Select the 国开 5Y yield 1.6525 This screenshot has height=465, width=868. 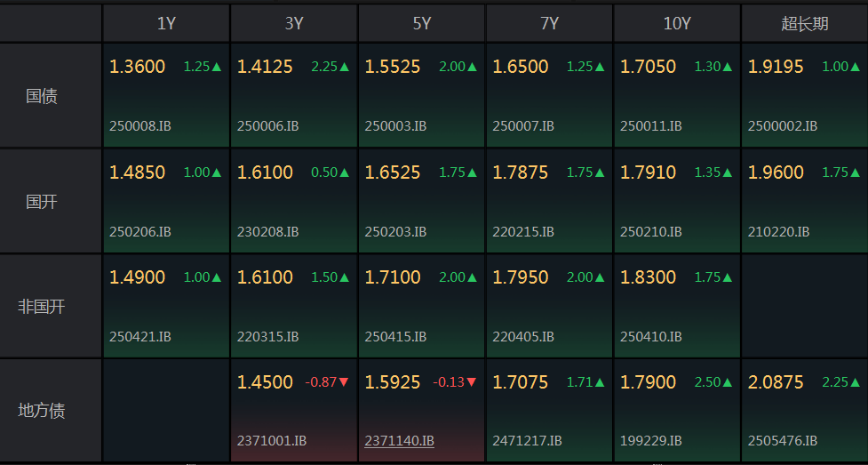tap(393, 172)
